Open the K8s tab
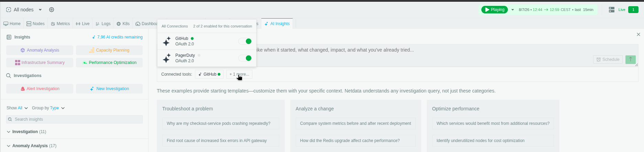 [x=123, y=24]
